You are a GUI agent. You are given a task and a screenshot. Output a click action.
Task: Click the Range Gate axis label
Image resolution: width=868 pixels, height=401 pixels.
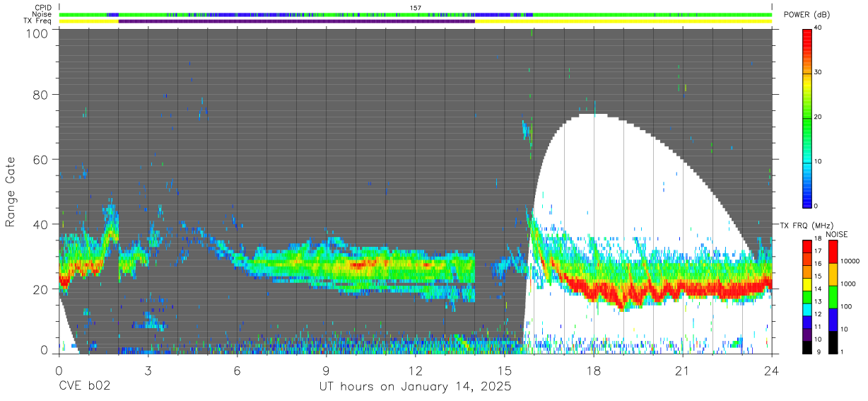tap(11, 192)
